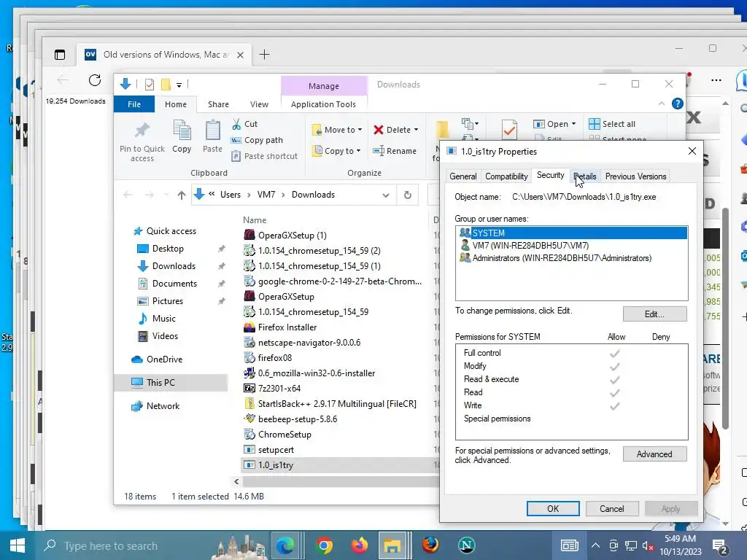
Task: Click the Windows Start button
Action: pyautogui.click(x=18, y=545)
